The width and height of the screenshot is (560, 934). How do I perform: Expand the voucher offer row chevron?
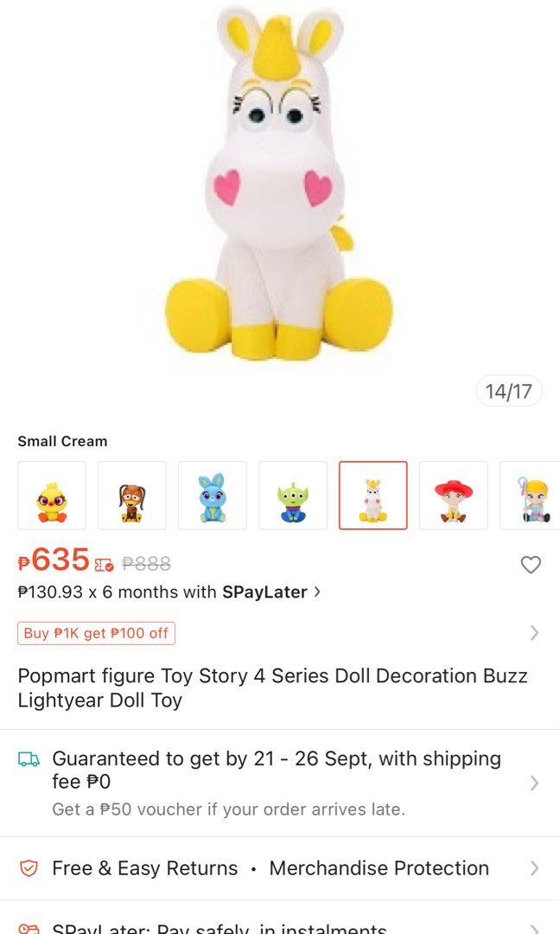[536, 634]
